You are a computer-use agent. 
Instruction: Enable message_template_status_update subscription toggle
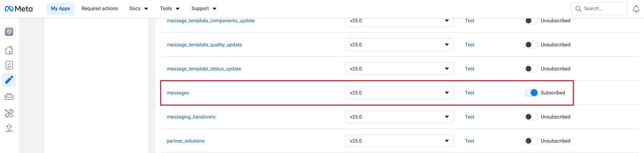coord(531,69)
